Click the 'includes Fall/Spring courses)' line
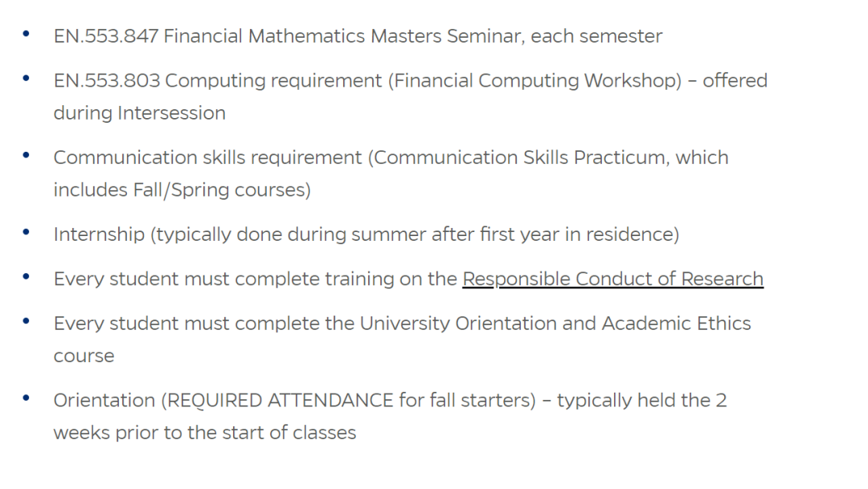Screen dimensions: 868x489 pyautogui.click(x=182, y=189)
